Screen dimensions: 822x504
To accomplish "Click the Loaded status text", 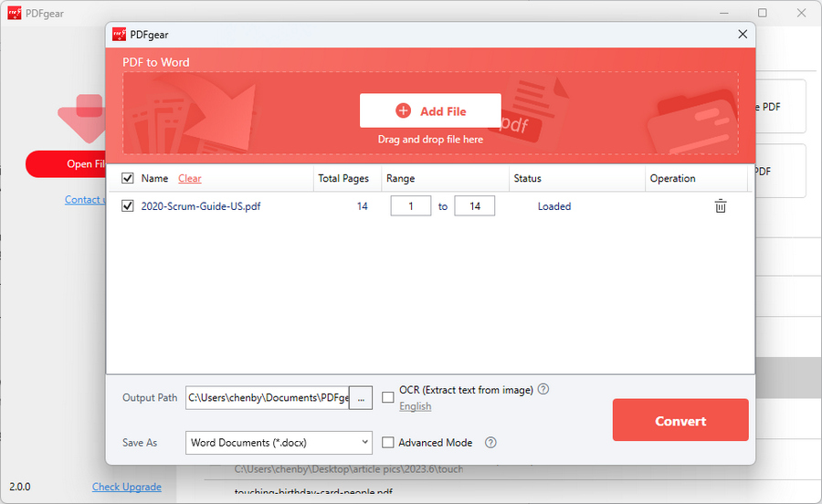I will pos(554,206).
